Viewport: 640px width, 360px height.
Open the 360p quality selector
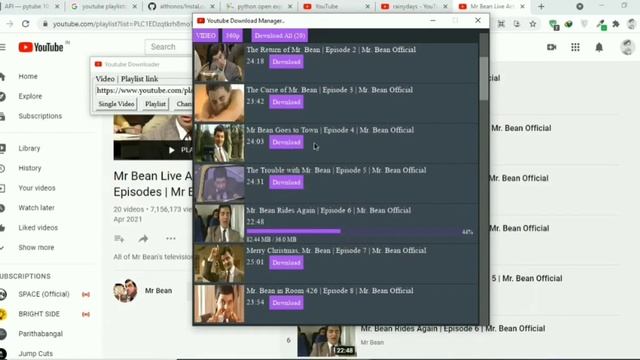click(232, 36)
